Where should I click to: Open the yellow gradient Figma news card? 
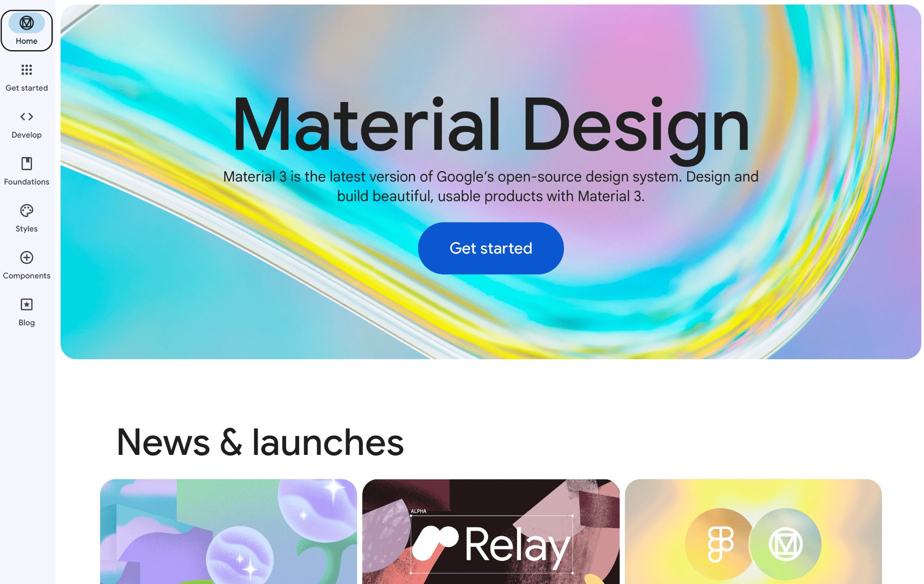[x=753, y=532]
